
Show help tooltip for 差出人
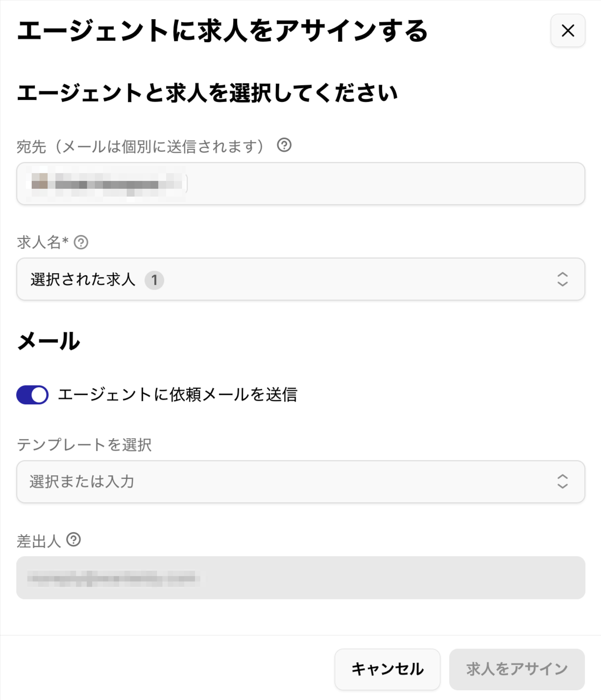point(73,540)
